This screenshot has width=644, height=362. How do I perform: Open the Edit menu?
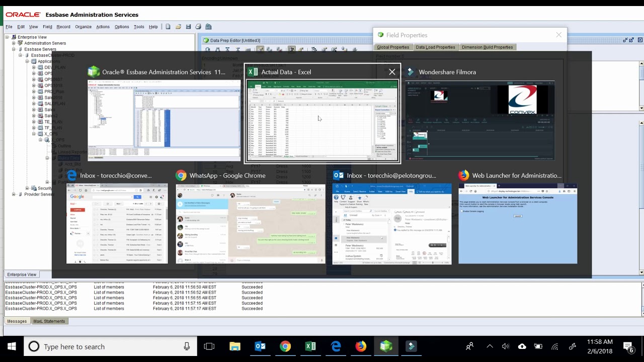click(21, 27)
